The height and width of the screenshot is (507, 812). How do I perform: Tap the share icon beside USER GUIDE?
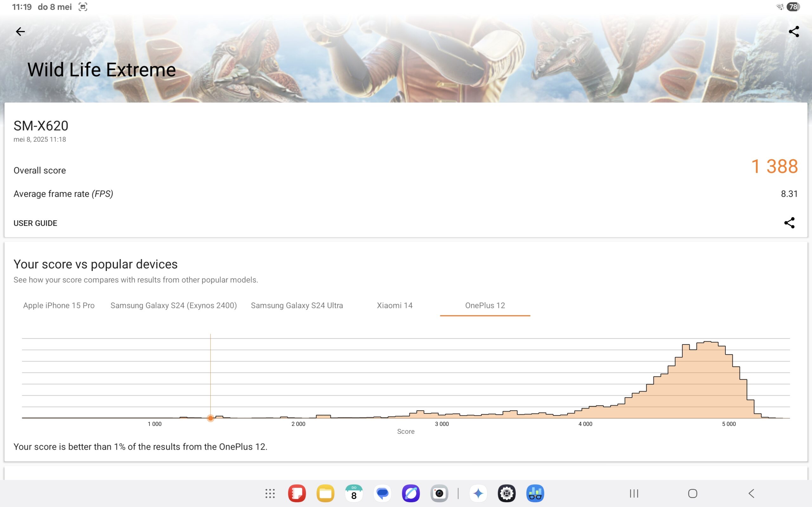click(x=789, y=223)
